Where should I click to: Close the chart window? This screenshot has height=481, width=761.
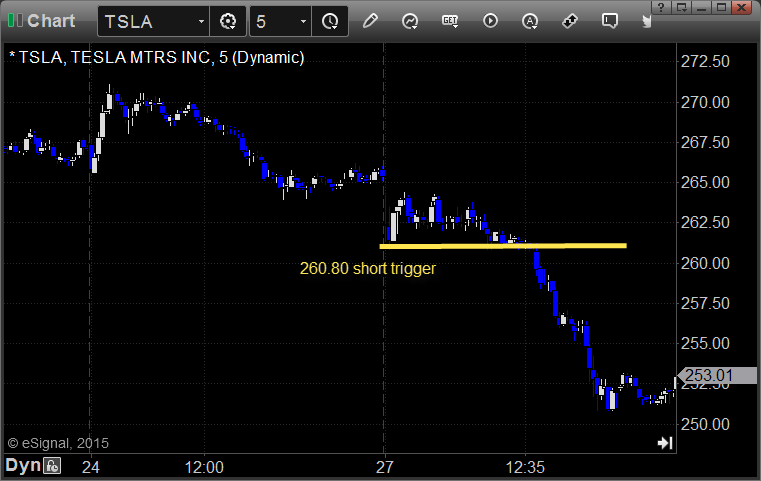click(742, 7)
